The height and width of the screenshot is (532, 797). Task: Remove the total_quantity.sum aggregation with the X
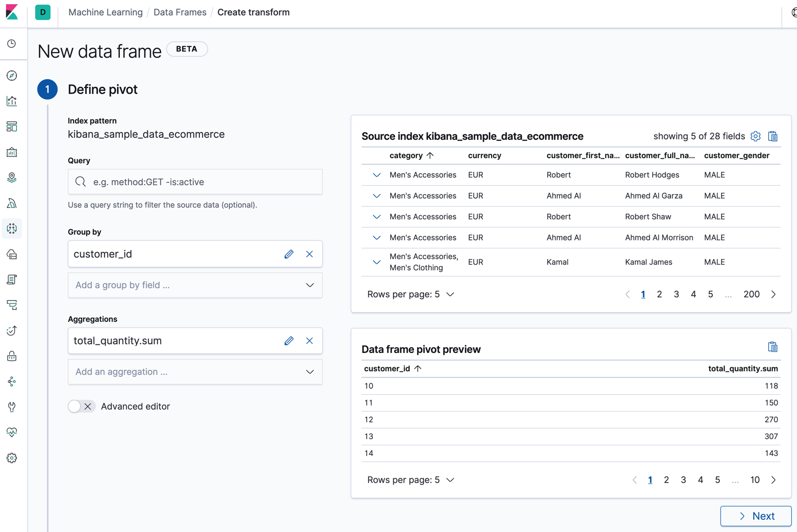click(x=310, y=341)
